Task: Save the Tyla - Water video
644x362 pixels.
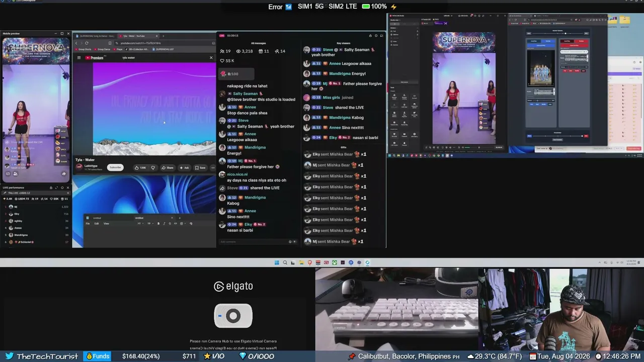Action: click(x=200, y=167)
